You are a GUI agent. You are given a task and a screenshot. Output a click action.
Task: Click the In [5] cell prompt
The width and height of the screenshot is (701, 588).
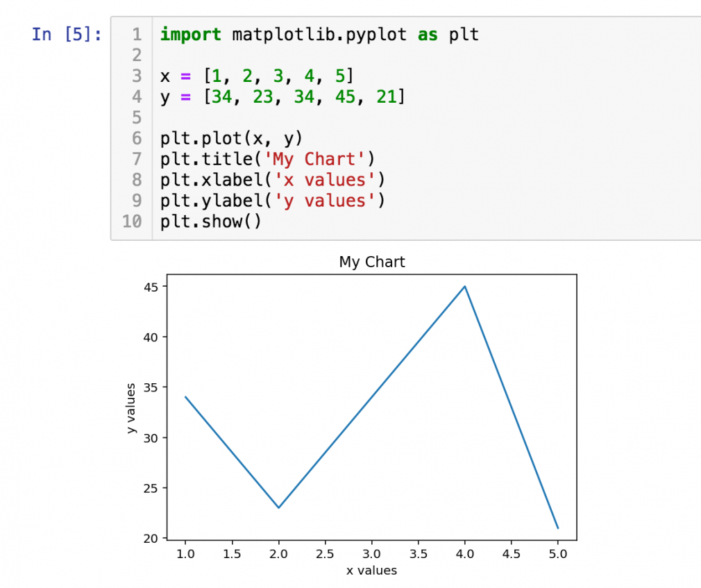pyautogui.click(x=67, y=35)
